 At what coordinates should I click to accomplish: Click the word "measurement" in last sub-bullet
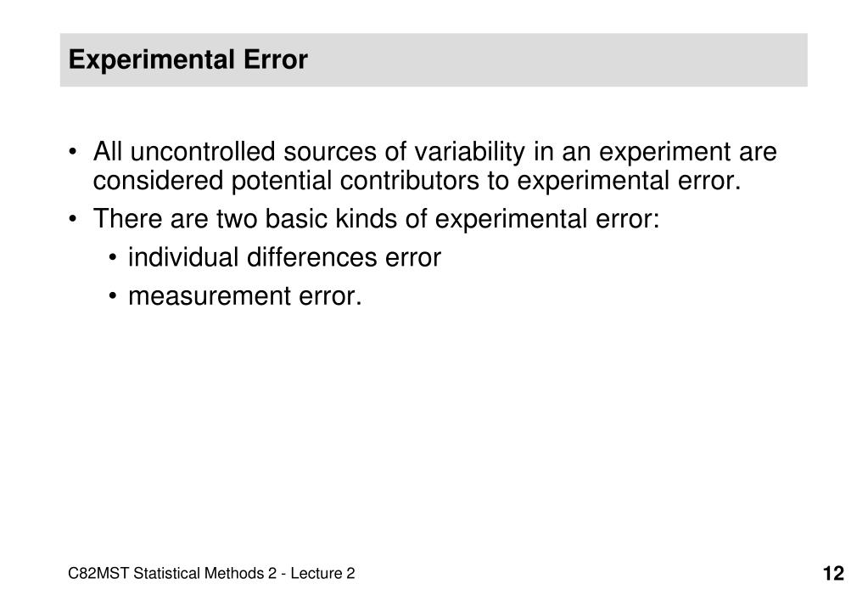tap(210, 296)
